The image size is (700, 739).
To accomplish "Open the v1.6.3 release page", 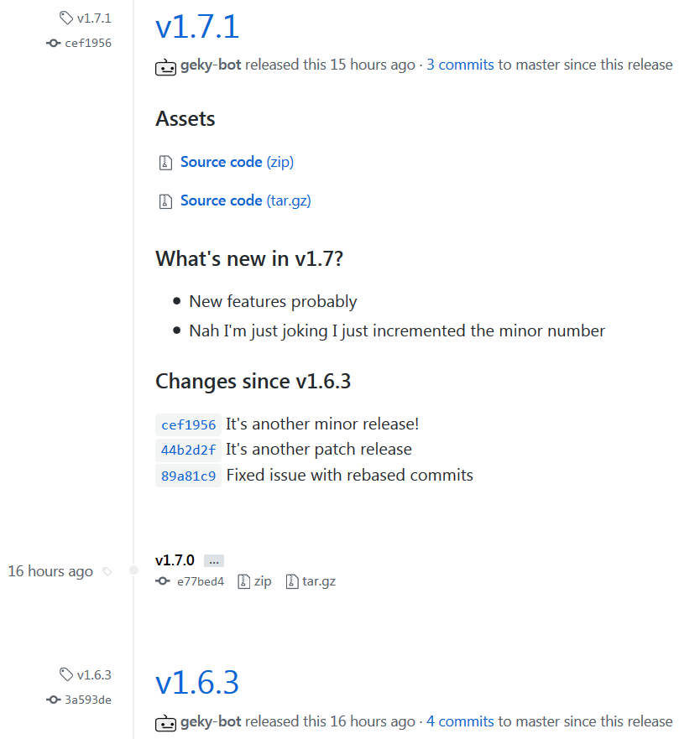I will [196, 684].
